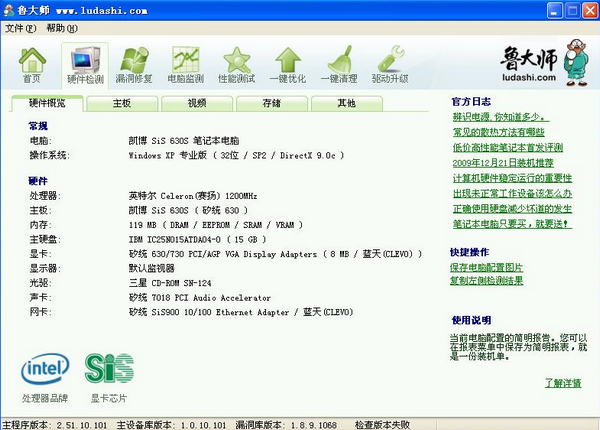Click the hard disk IBM IC25N015ATDA04-0 text
The height and width of the screenshot is (430, 600).
pos(197,239)
